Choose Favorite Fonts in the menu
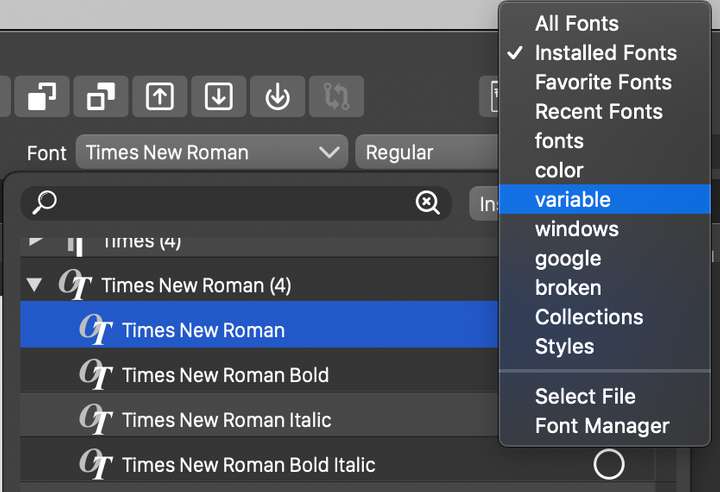 [603, 82]
